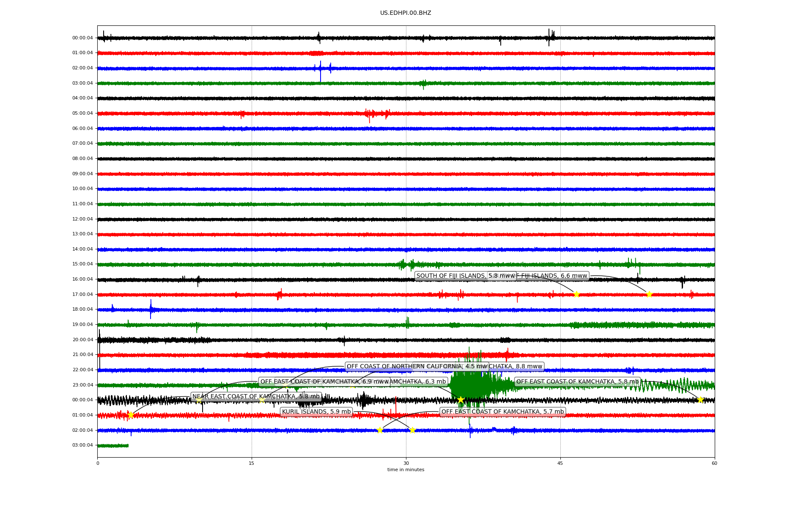Click the 05:00:04 row time label
The height and width of the screenshot is (508, 812).
coord(82,113)
